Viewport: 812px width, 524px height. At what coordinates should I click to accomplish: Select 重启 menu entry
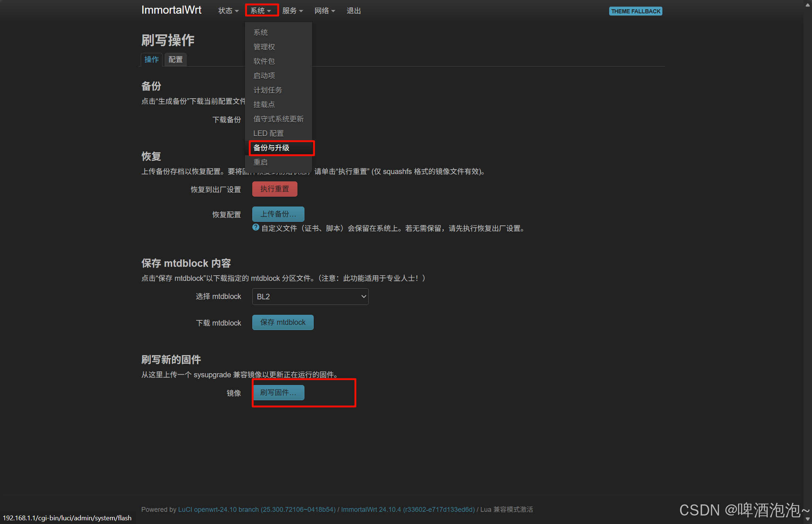(x=260, y=162)
